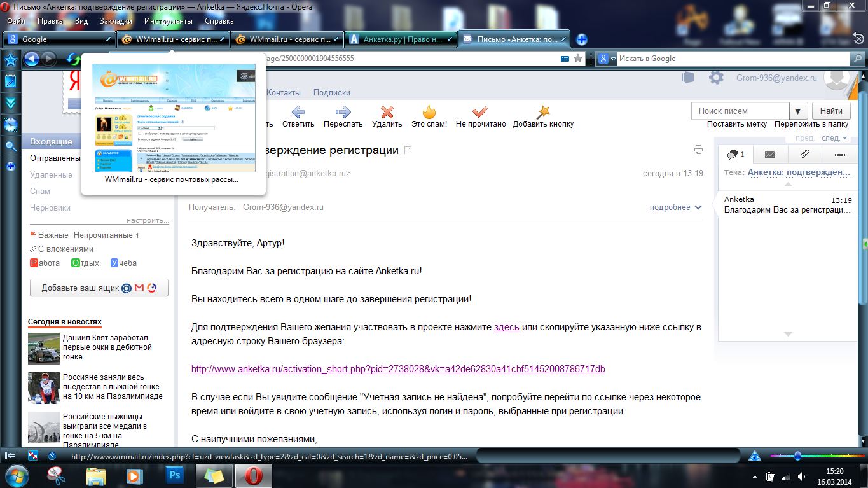Open the Downloads panel in Opera sidebar
The image size is (868, 488).
pos(10,102)
